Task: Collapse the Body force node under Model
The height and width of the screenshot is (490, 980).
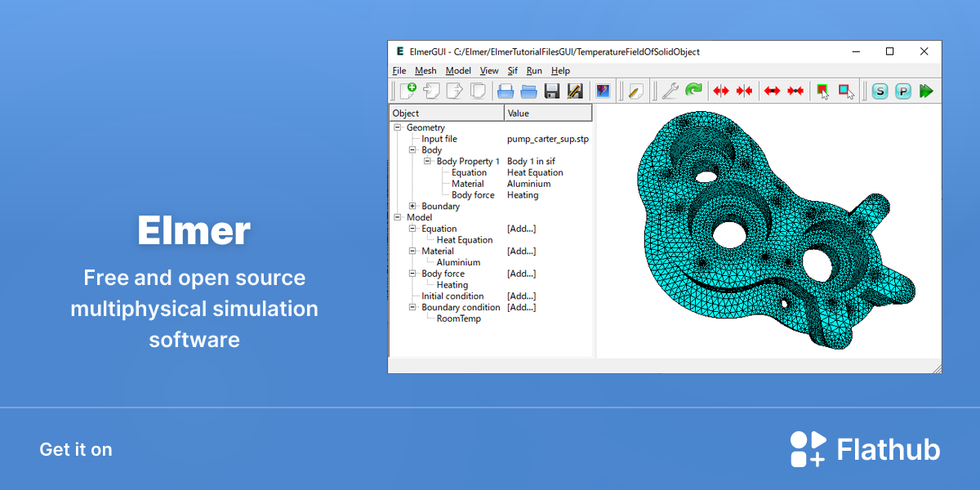Action: [x=412, y=274]
